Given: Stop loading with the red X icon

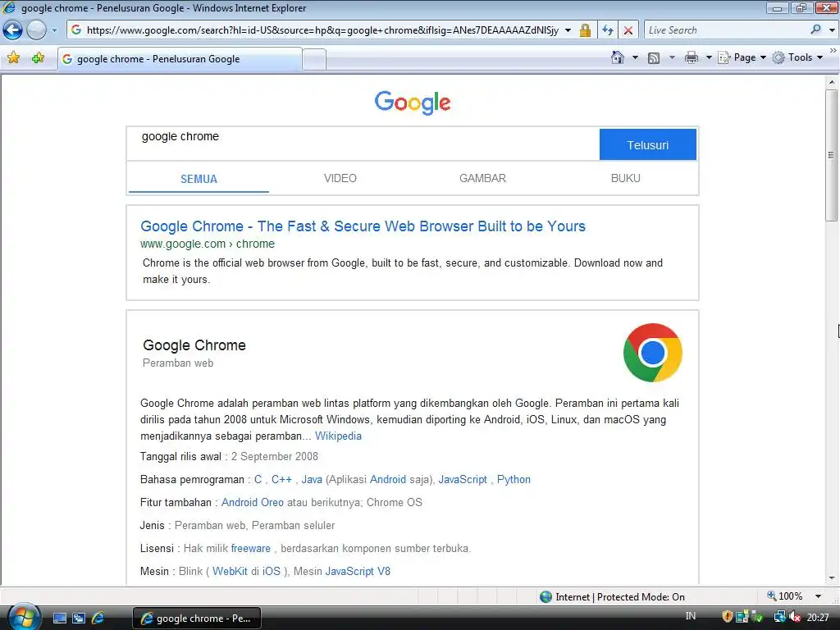Looking at the screenshot, I should click(x=628, y=30).
